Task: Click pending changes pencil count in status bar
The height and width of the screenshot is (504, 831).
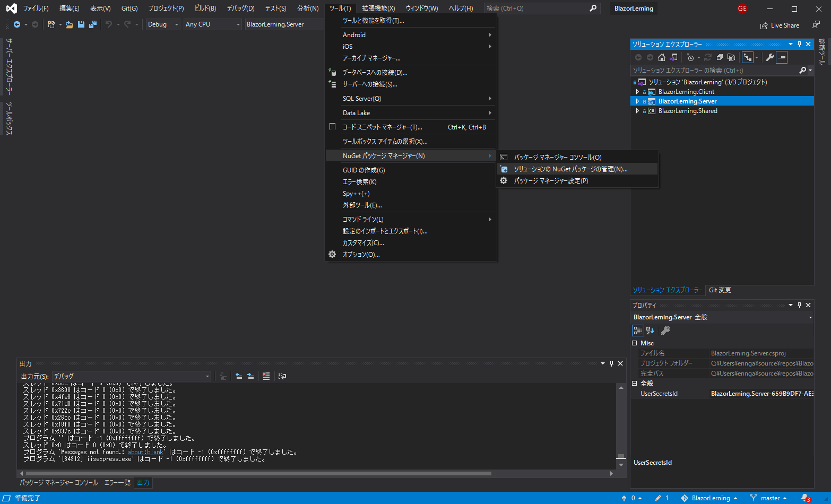Action: [662, 498]
